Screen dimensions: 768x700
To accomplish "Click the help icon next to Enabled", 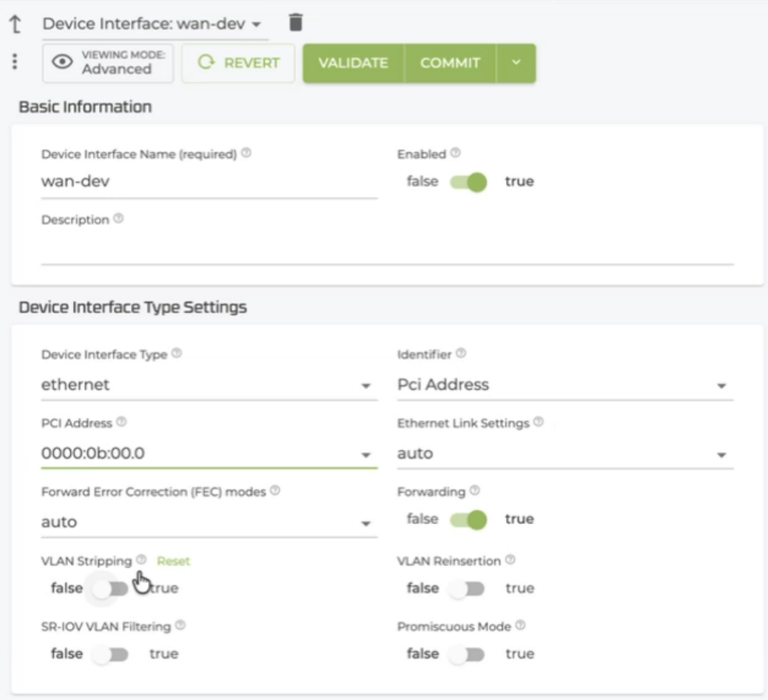I will [456, 153].
